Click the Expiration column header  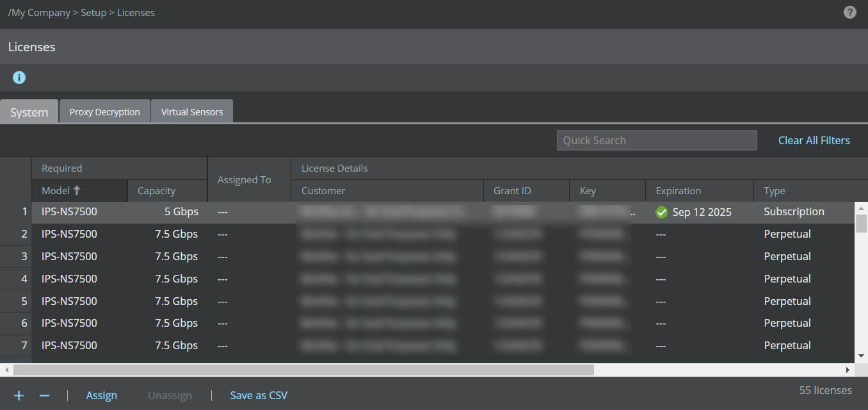700,190
